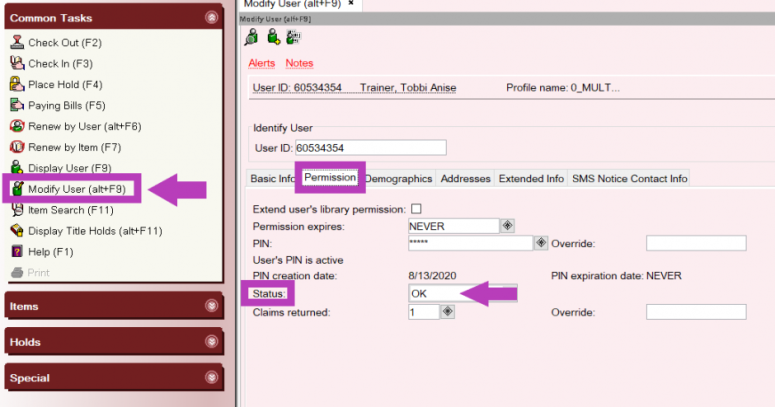Open the Status dropdown showing OK
The image size is (775, 407).
463,293
